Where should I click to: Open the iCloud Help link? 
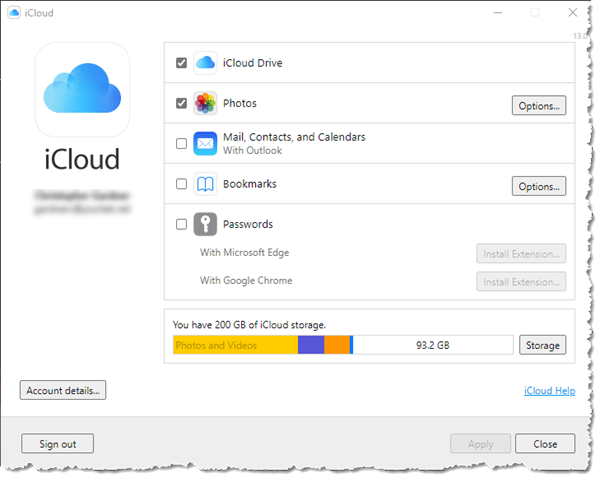tap(549, 391)
